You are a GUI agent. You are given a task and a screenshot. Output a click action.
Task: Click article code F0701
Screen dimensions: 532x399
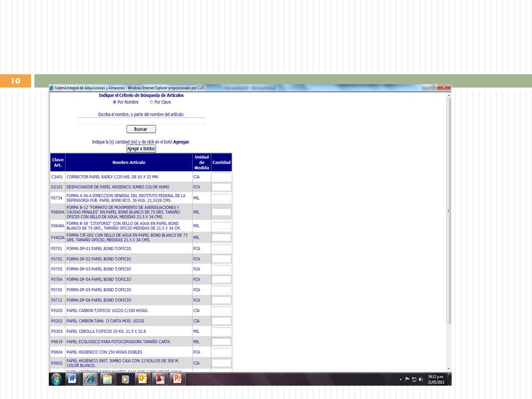pyautogui.click(x=57, y=249)
